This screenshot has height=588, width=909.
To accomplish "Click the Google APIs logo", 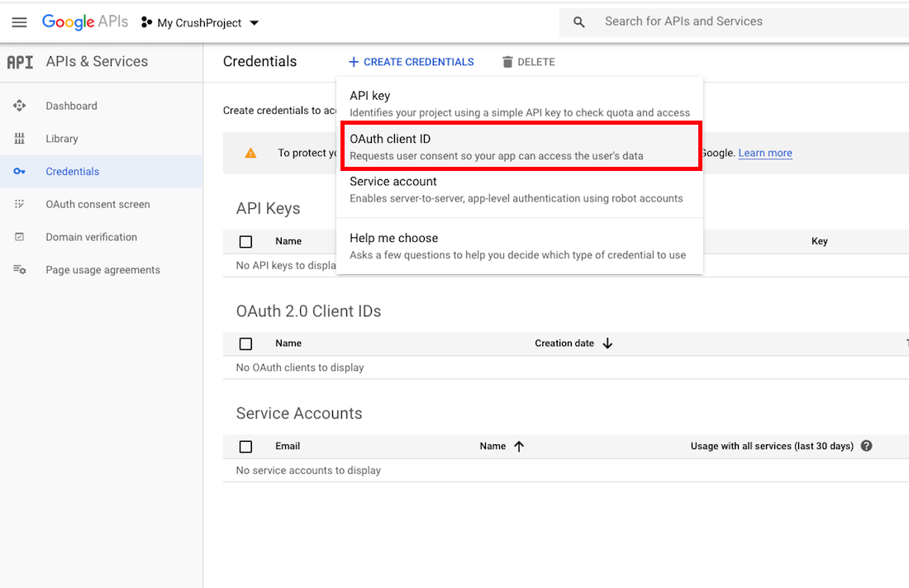I will pos(84,22).
